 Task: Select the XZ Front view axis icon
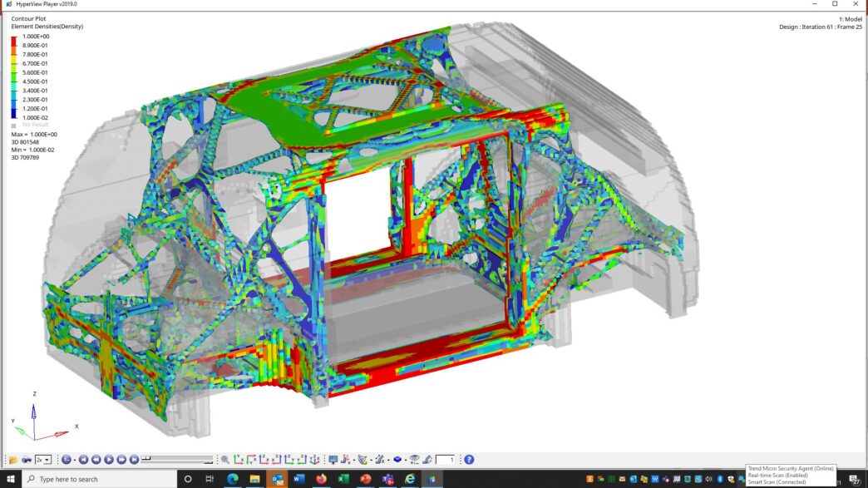click(262, 459)
